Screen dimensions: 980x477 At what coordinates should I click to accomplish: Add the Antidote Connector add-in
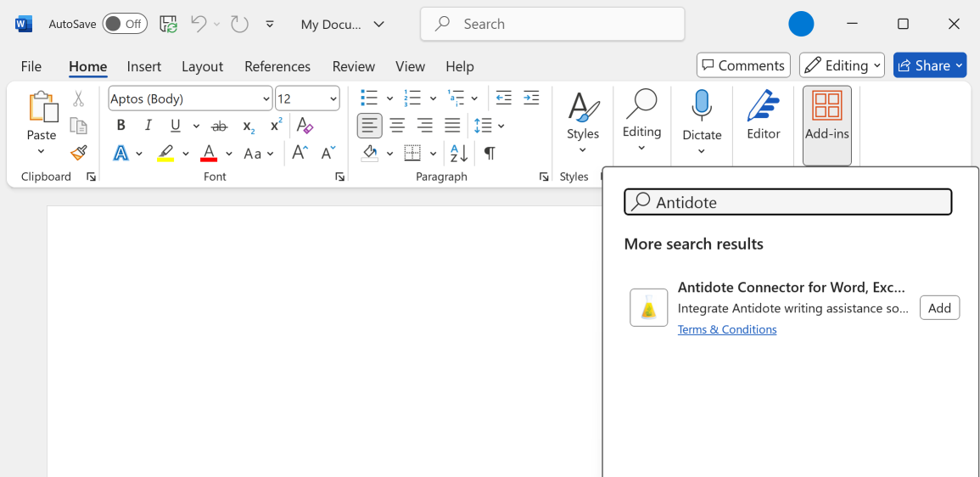pyautogui.click(x=939, y=308)
